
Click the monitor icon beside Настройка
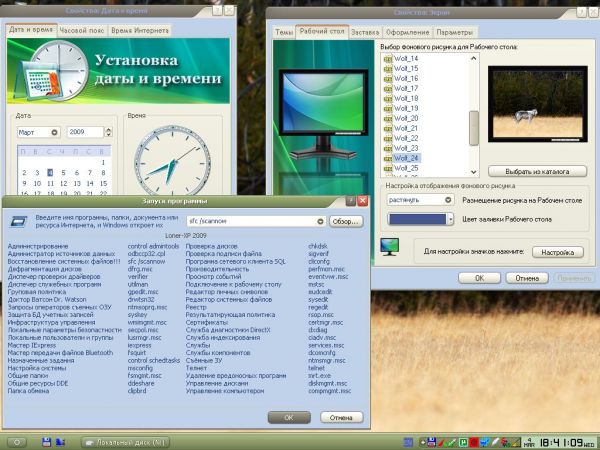(x=391, y=246)
